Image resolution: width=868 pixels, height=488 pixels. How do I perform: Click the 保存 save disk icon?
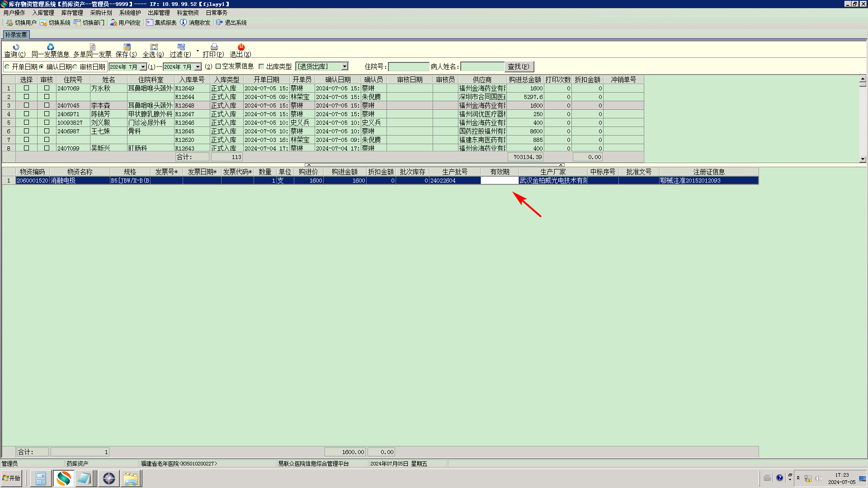pos(127,47)
